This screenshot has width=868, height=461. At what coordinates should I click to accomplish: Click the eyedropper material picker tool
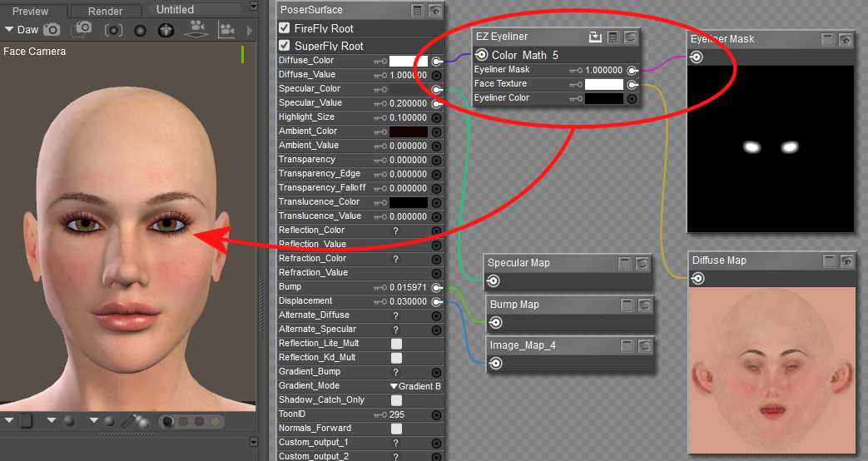point(130,422)
